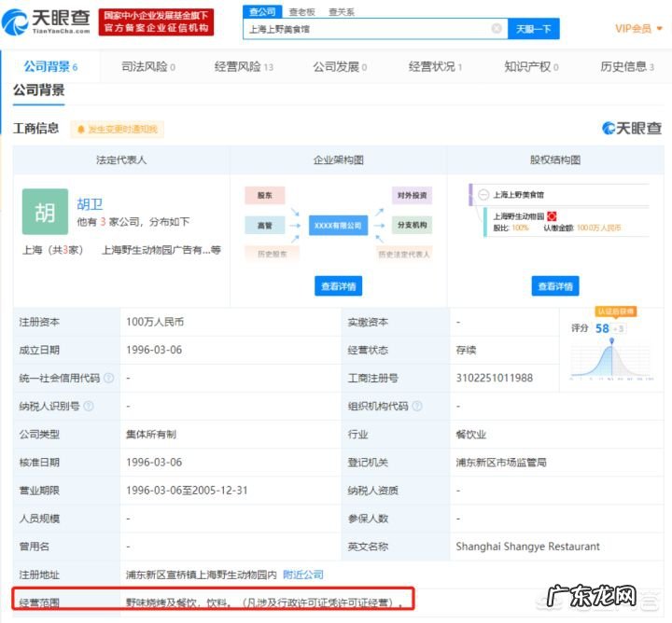Open the 附近公司 nearby companies link
The height and width of the screenshot is (623, 672).
[x=303, y=575]
